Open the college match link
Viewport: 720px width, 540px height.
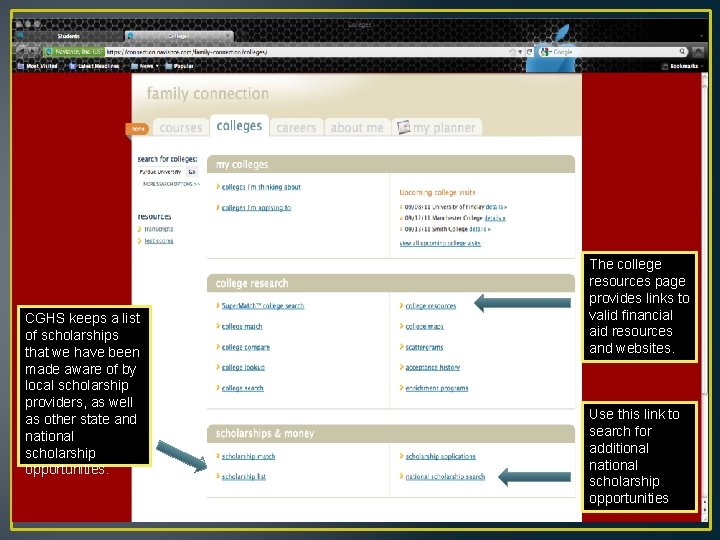pos(242,326)
